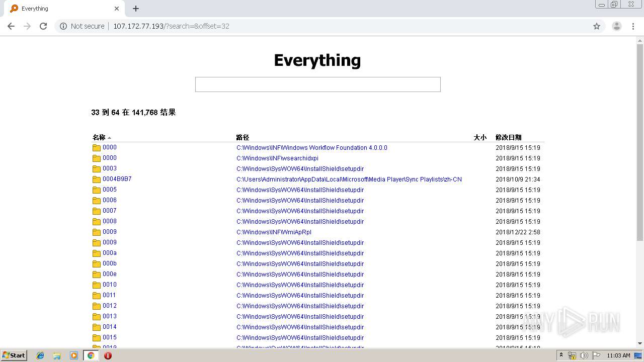Click folder icon beside 0014
Screen dimensions: 644x362
point(97,327)
